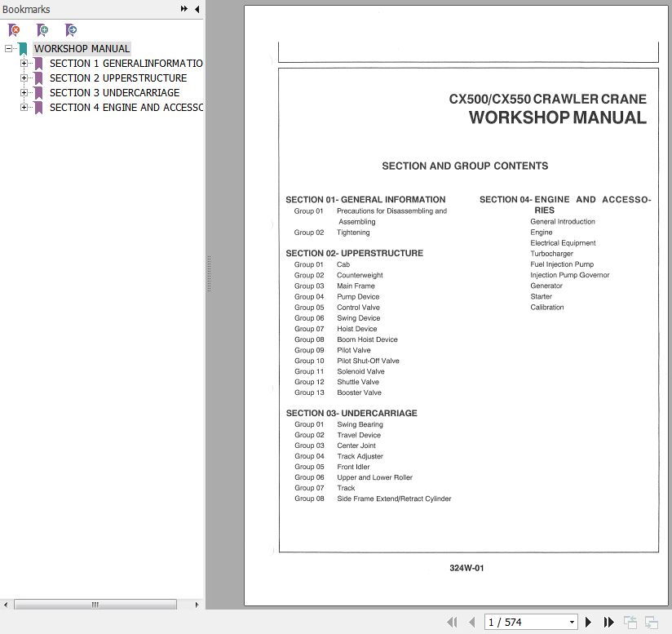Click the WORKSHOP MANUAL page title
This screenshot has height=634, width=672.
(x=558, y=117)
